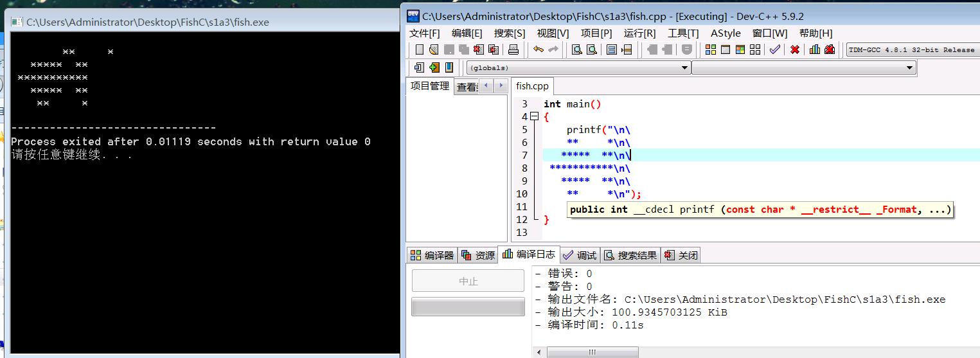Viewport: 980px width, 358px height.
Task: Click the Goto bookmark icon
Action: click(x=449, y=67)
